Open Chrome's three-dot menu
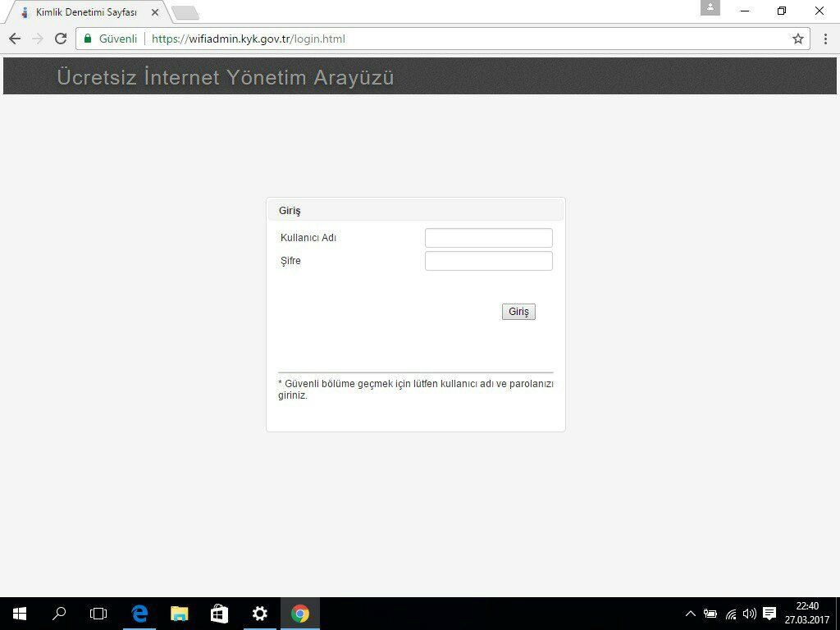Viewport: 840px width, 630px height. click(x=825, y=39)
